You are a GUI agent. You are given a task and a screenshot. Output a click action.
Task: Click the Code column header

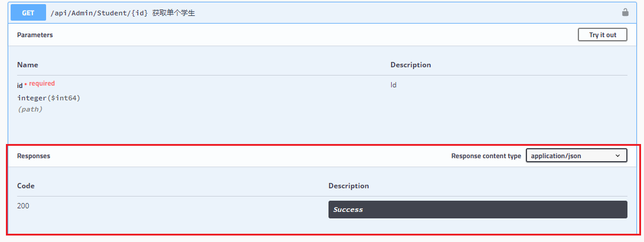click(x=26, y=186)
